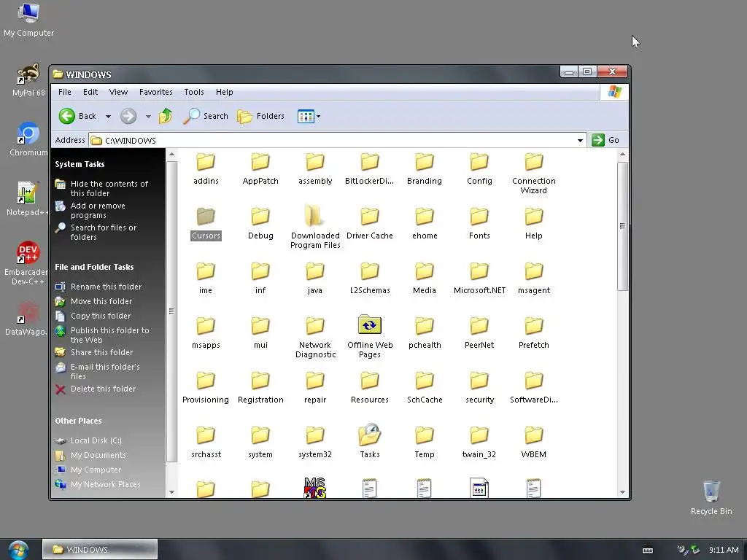Select the Prefetch folder
Viewport: 747px width, 560px height.
533,332
